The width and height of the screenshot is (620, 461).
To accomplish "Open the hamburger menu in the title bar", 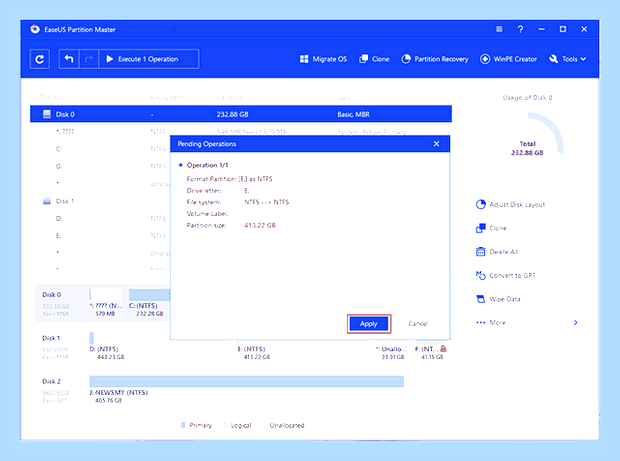I will [499, 29].
